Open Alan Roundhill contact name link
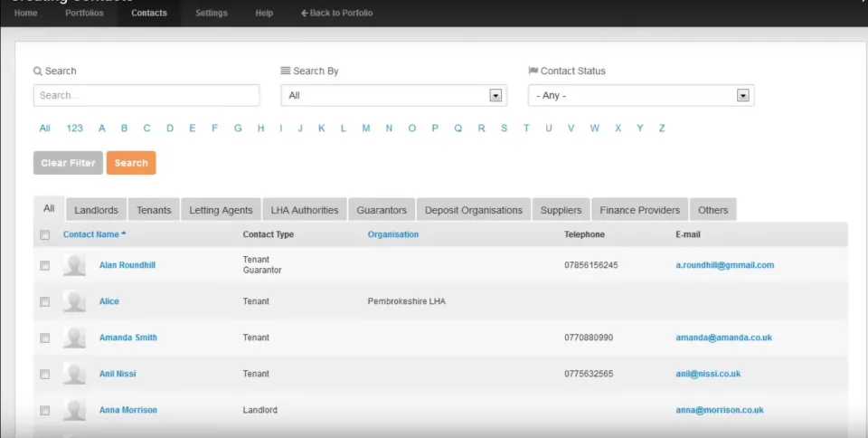The width and height of the screenshot is (868, 438). click(127, 264)
